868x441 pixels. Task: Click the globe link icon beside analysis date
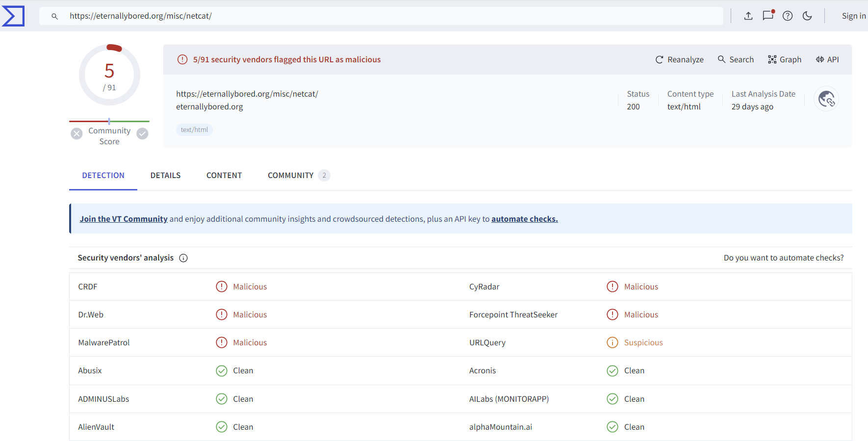coord(826,99)
